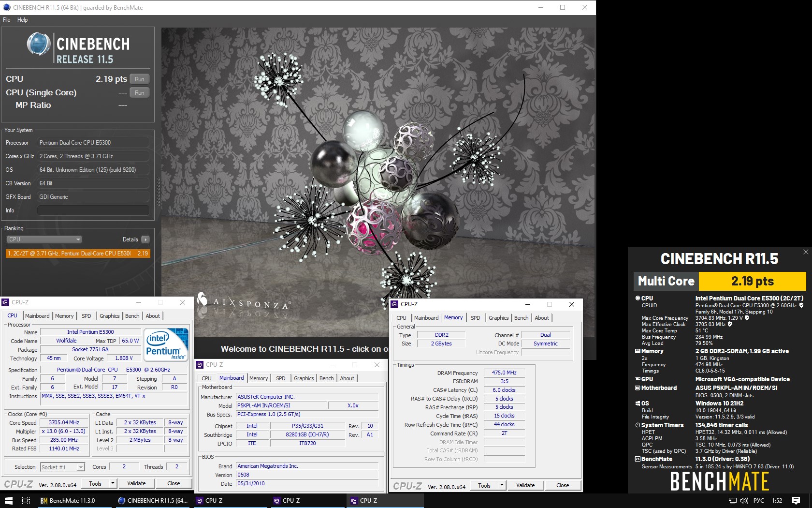The width and height of the screenshot is (812, 508).
Task: Click the network tray icon
Action: pos(733,501)
